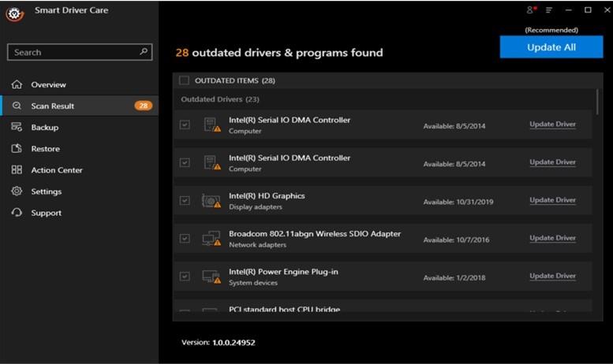The image size is (613, 364).
Task: Focus the Search input field
Action: (80, 52)
